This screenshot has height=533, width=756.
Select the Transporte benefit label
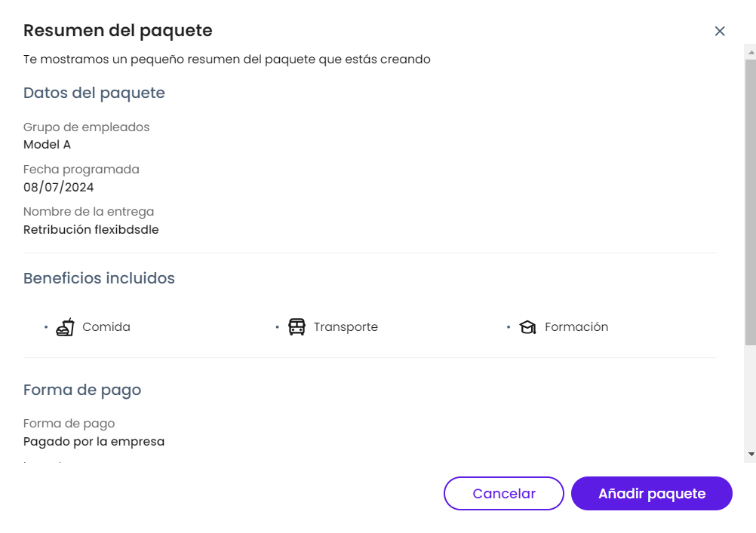click(346, 327)
